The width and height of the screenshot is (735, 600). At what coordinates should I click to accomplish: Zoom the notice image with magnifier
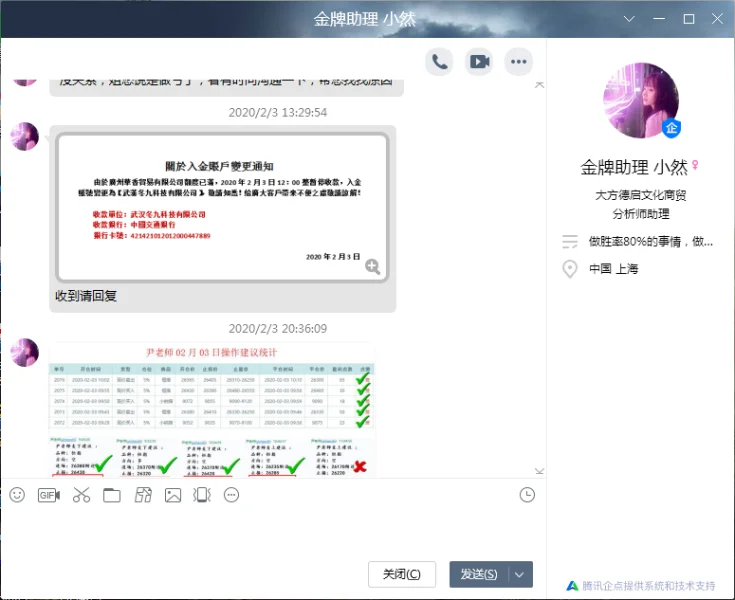tap(373, 266)
